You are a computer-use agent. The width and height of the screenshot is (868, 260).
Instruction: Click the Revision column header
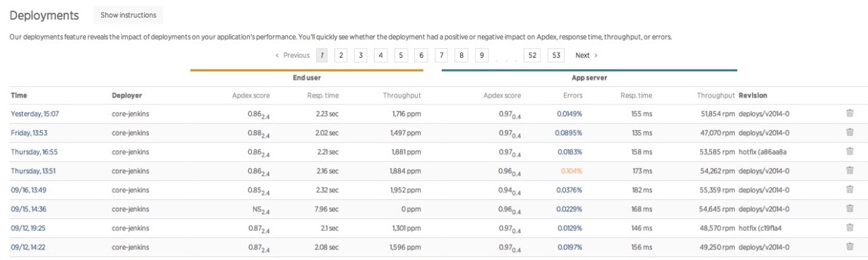(753, 95)
